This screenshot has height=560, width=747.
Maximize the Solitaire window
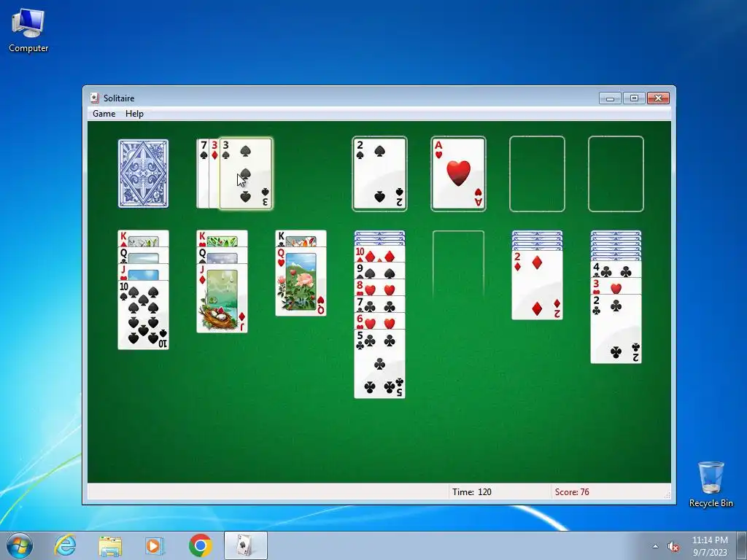[634, 98]
